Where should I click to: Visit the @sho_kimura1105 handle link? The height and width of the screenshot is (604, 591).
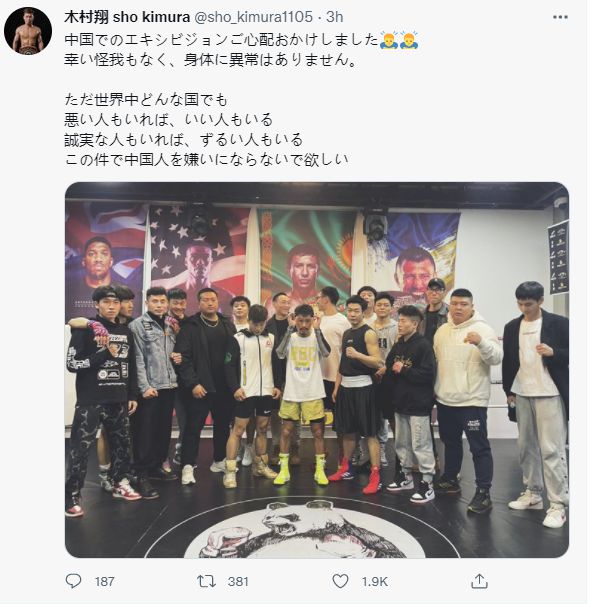pos(253,17)
